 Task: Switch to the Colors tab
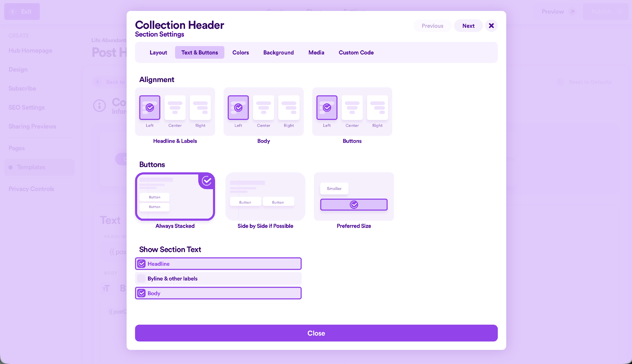click(241, 53)
